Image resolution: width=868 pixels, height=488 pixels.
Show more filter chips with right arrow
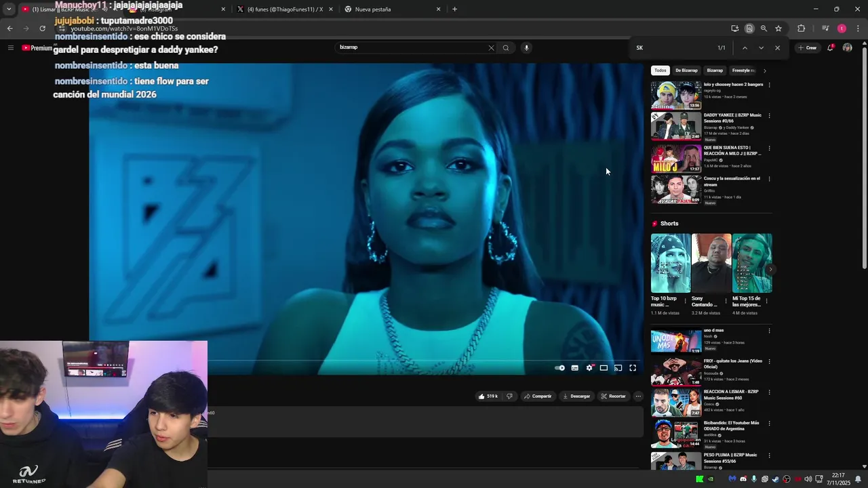(x=764, y=70)
